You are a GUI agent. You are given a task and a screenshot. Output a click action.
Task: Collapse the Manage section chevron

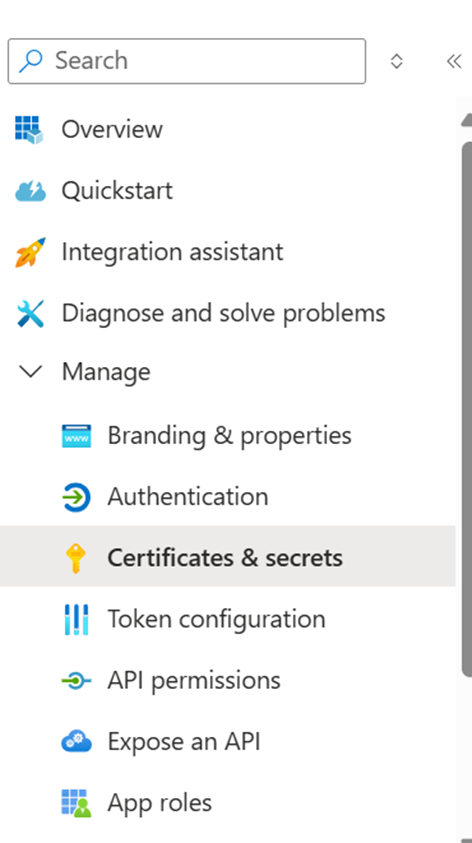coord(30,372)
